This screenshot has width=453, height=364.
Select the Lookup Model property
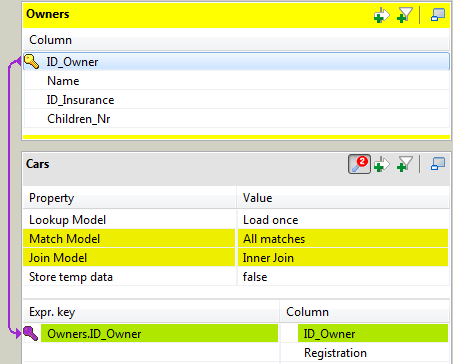(x=129, y=220)
